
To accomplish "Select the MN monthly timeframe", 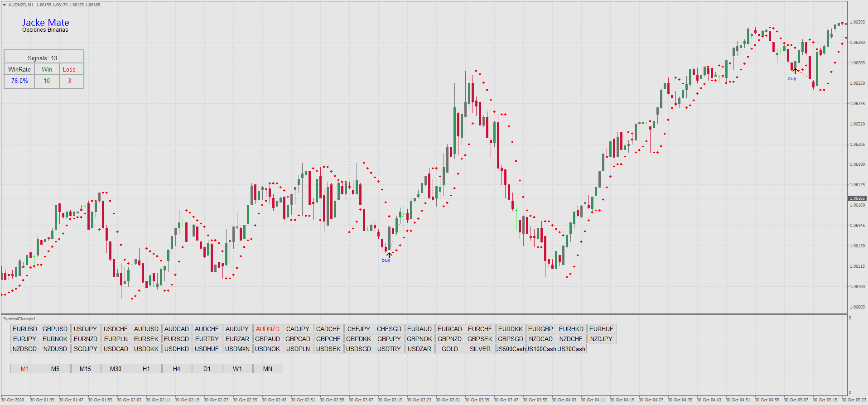I will click(x=268, y=369).
